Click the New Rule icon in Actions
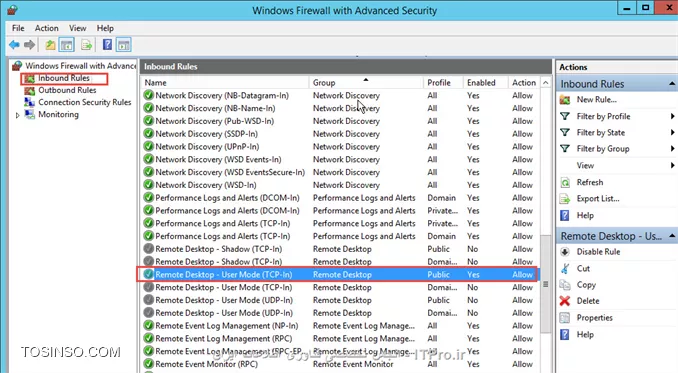The image size is (678, 373). (565, 100)
